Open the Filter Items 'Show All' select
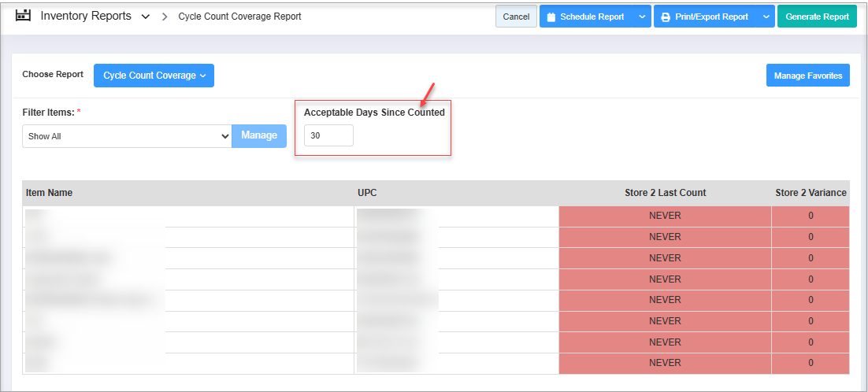Viewport: 868px width, 392px height. click(126, 136)
